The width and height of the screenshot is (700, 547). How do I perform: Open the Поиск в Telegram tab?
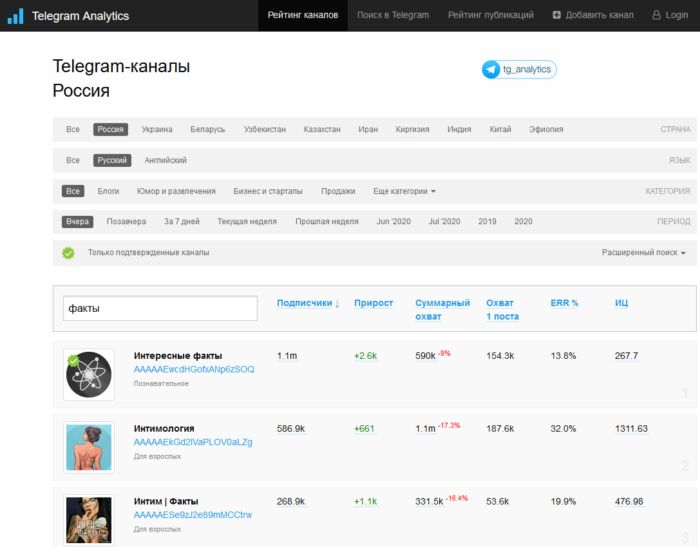click(393, 15)
